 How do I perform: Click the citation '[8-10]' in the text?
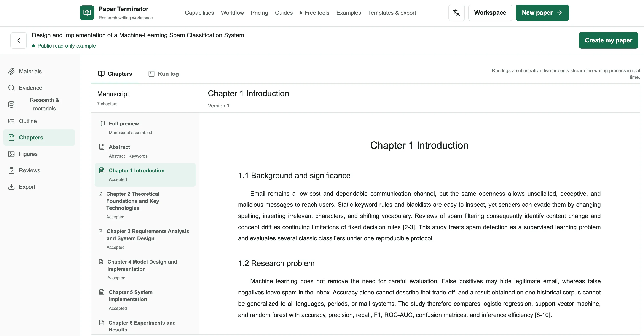[x=542, y=315]
